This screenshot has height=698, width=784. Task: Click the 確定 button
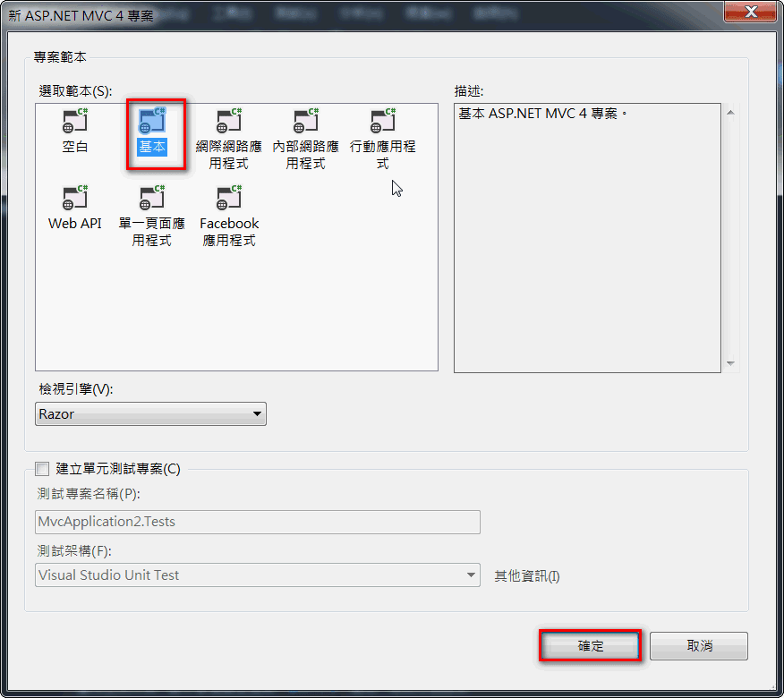591,646
